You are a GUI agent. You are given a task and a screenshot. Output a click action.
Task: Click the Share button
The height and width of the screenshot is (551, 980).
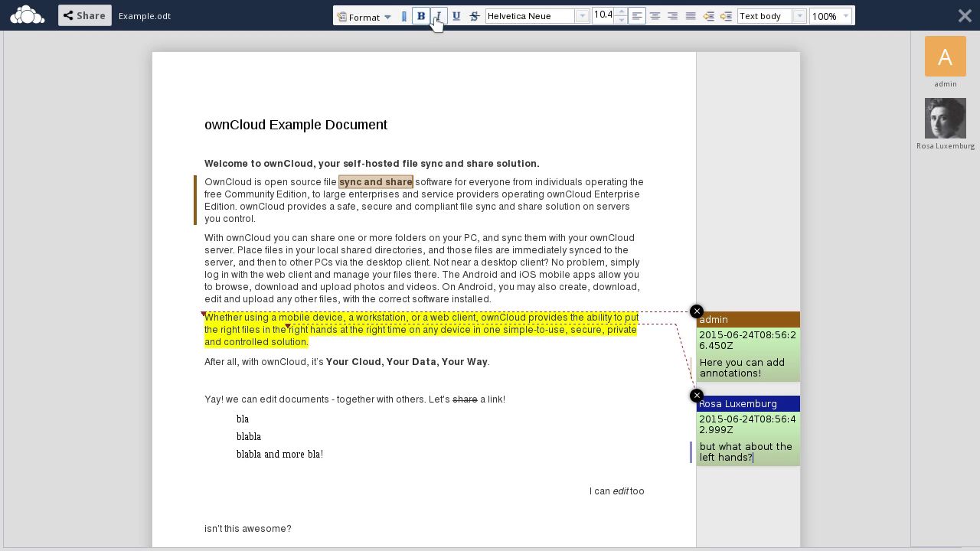[x=84, y=15]
